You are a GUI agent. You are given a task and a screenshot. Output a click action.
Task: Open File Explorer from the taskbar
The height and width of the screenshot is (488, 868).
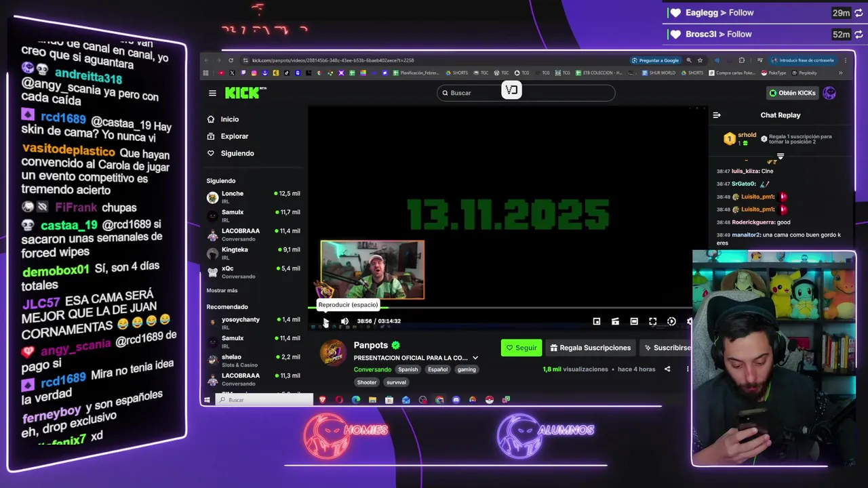coord(372,400)
